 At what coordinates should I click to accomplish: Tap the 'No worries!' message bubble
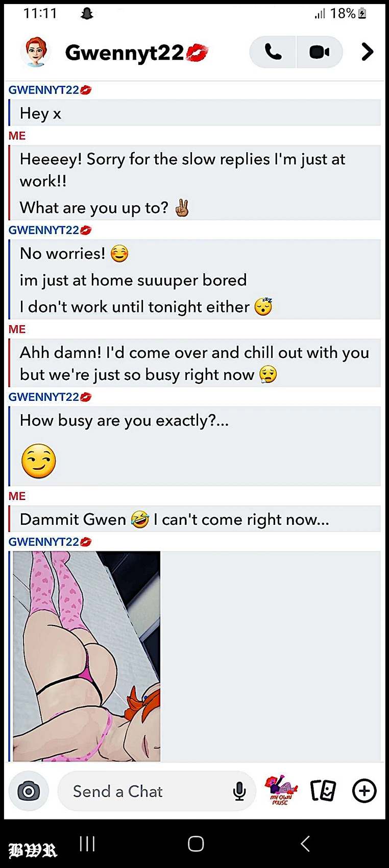(x=195, y=279)
